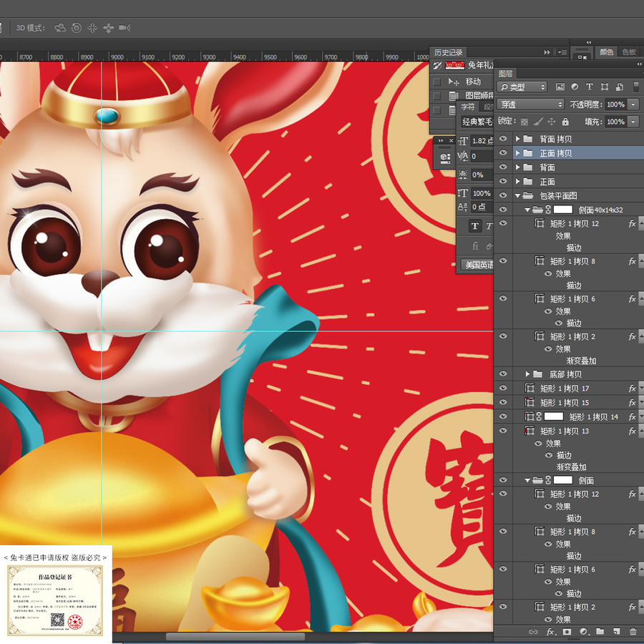Filter layers by smart object icon
The width and height of the screenshot is (644, 644).
[620, 87]
